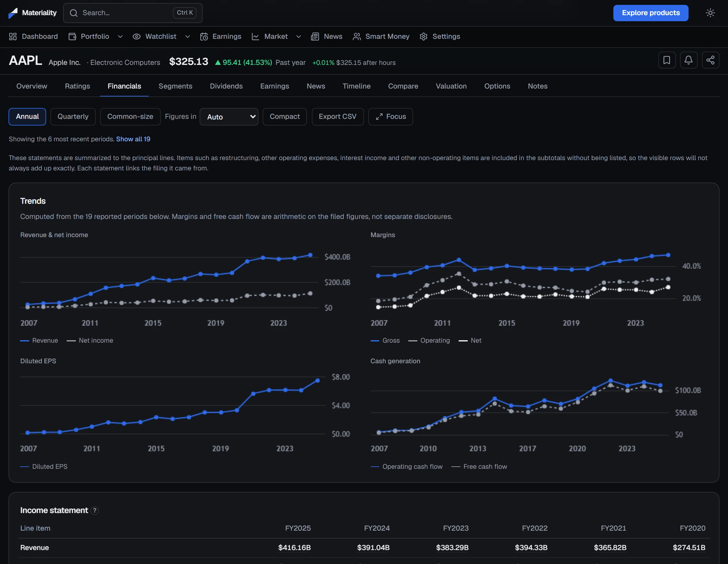Click the FY2020 revenue value $274.51B
Image resolution: width=728 pixels, height=564 pixels.
click(689, 547)
